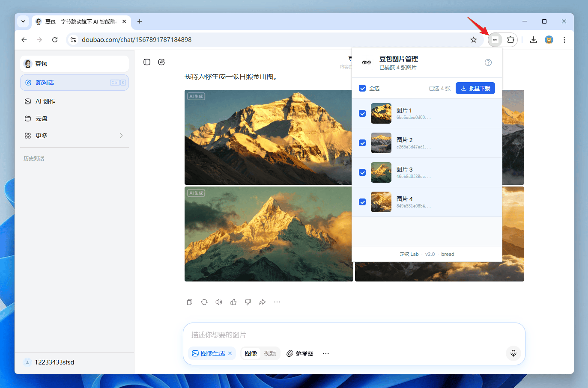The image size is (588, 388).
Task: Click the read-aloud speaker icon below the response
Action: click(x=218, y=302)
